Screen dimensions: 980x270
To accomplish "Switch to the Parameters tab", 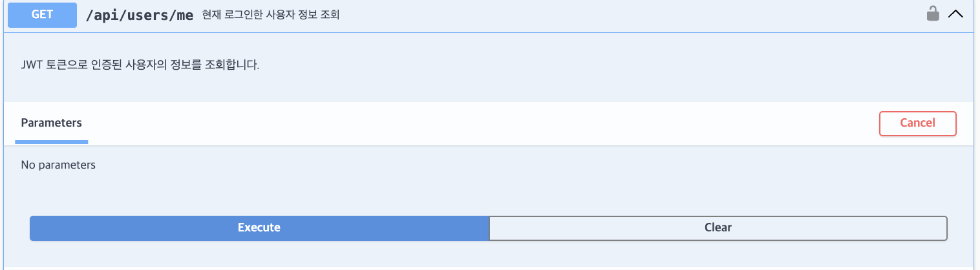I will pos(52,123).
